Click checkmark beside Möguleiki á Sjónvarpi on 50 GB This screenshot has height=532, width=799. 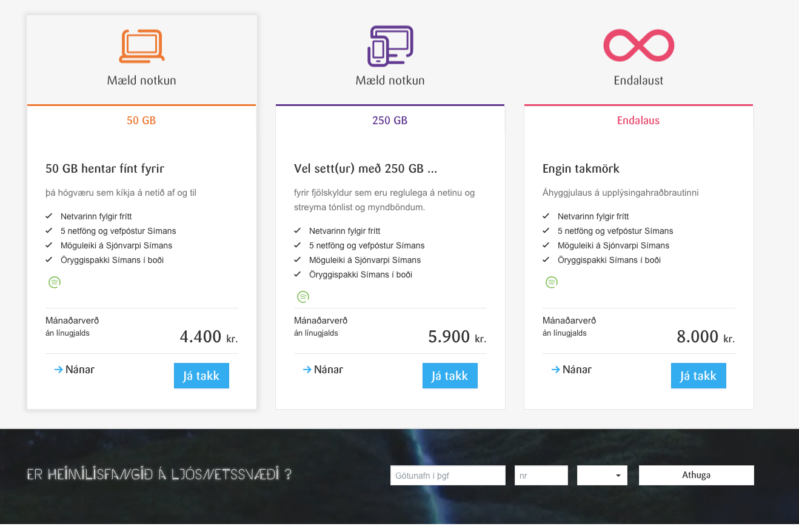[x=48, y=245]
